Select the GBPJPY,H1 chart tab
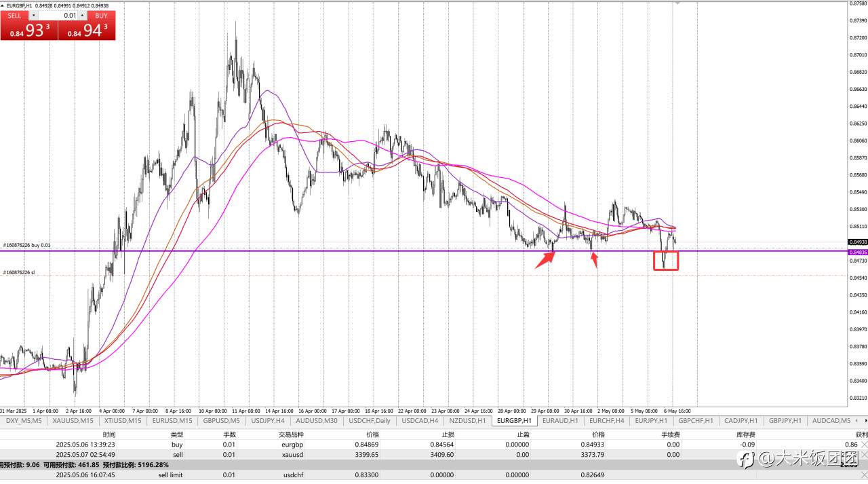The height and width of the screenshot is (484, 868). [x=785, y=421]
